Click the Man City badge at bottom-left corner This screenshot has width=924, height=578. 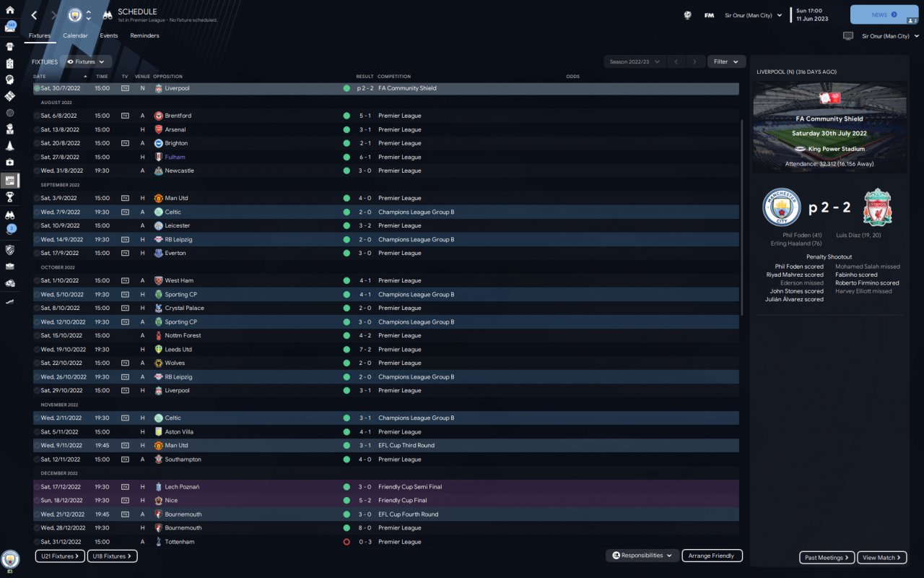click(x=10, y=558)
